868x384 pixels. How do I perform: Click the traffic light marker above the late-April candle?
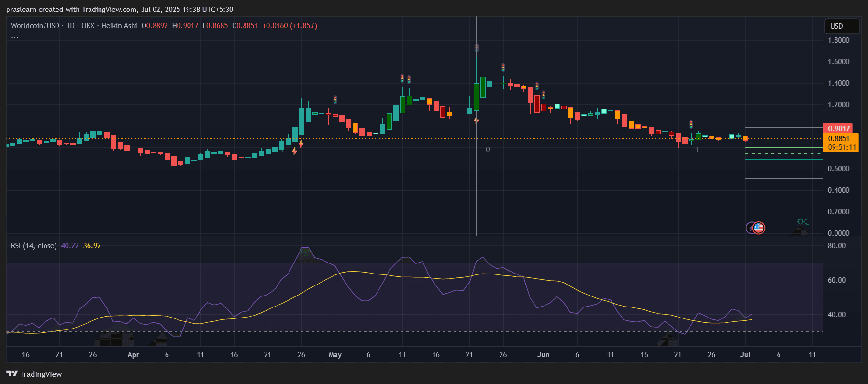click(x=335, y=99)
